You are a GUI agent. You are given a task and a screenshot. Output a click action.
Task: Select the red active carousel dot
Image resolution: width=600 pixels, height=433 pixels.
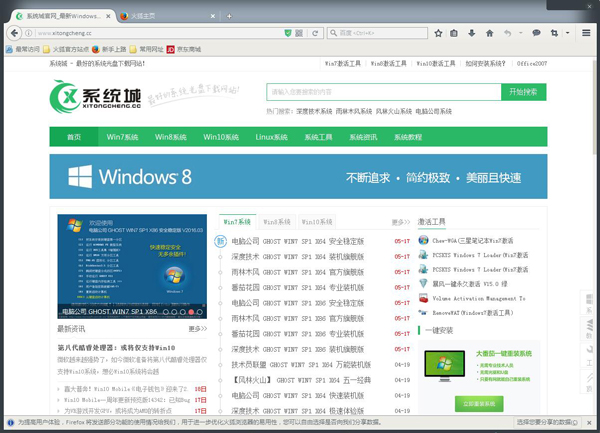click(x=191, y=312)
